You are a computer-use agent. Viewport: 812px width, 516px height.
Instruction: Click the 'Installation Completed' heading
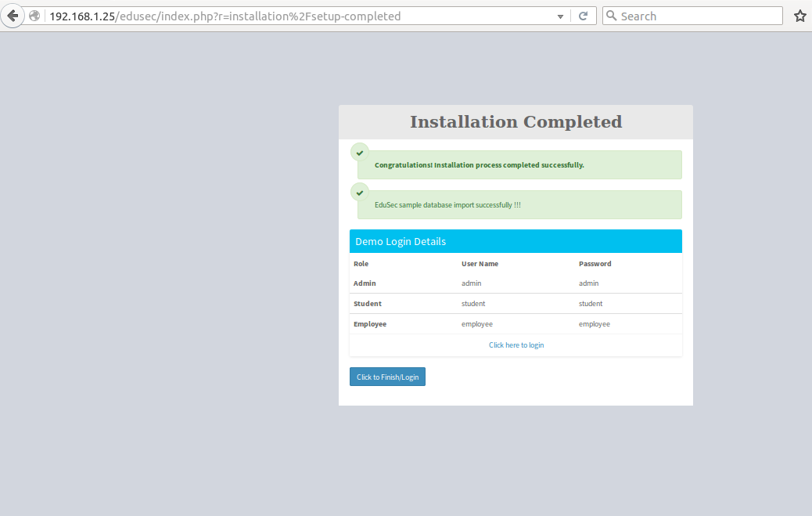[x=516, y=122]
